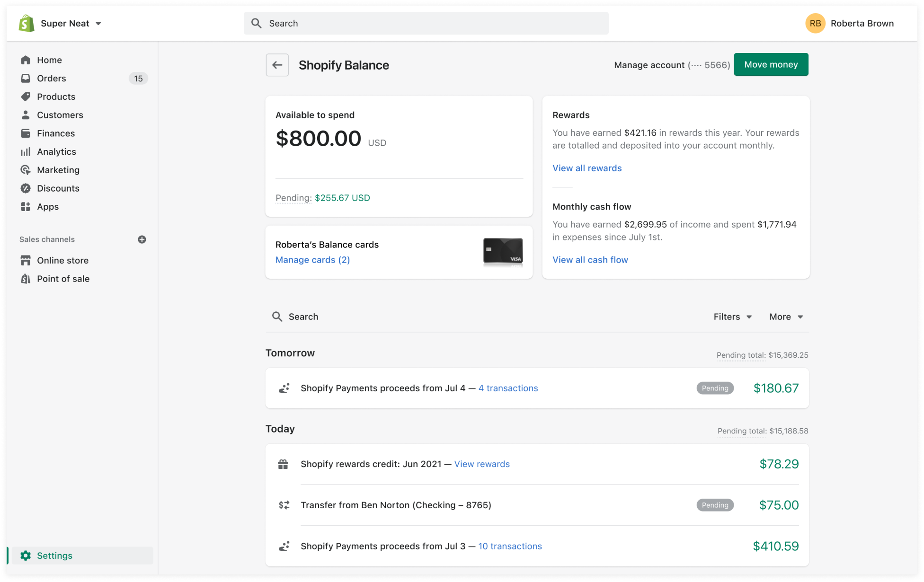Open the Filters dropdown
The height and width of the screenshot is (582, 924).
tap(732, 317)
